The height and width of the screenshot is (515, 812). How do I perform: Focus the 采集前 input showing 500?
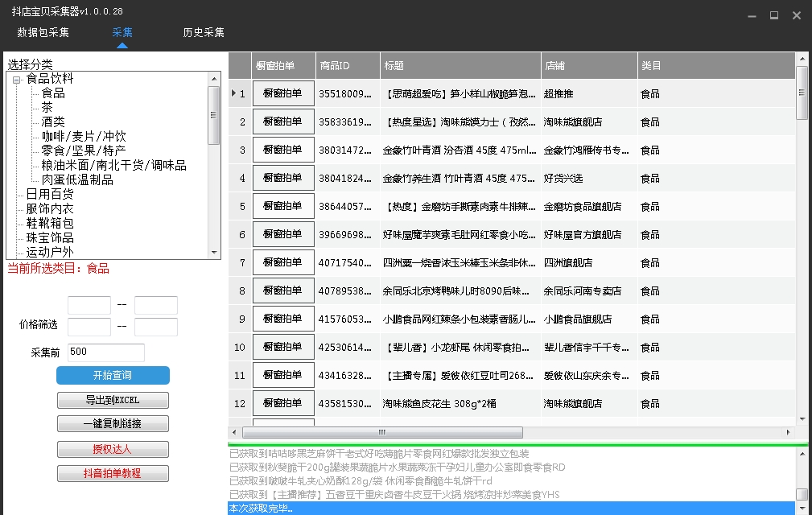click(106, 352)
